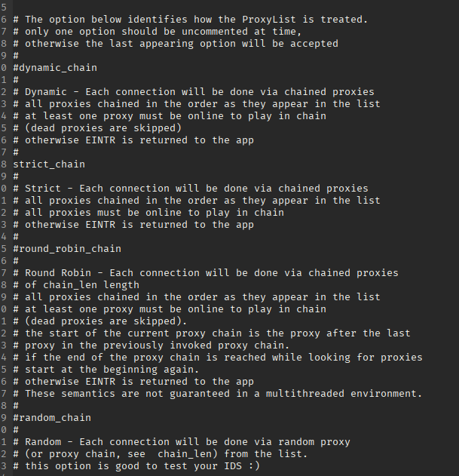
Task: Click the 'this option is good to test your IDS' line
Action: 136,466
